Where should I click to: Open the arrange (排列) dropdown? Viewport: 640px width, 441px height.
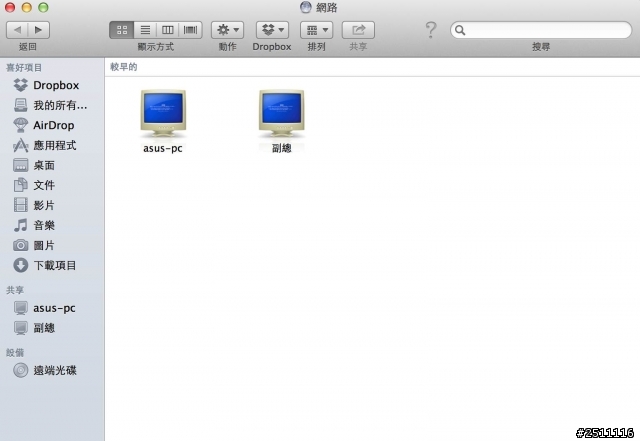[x=316, y=30]
